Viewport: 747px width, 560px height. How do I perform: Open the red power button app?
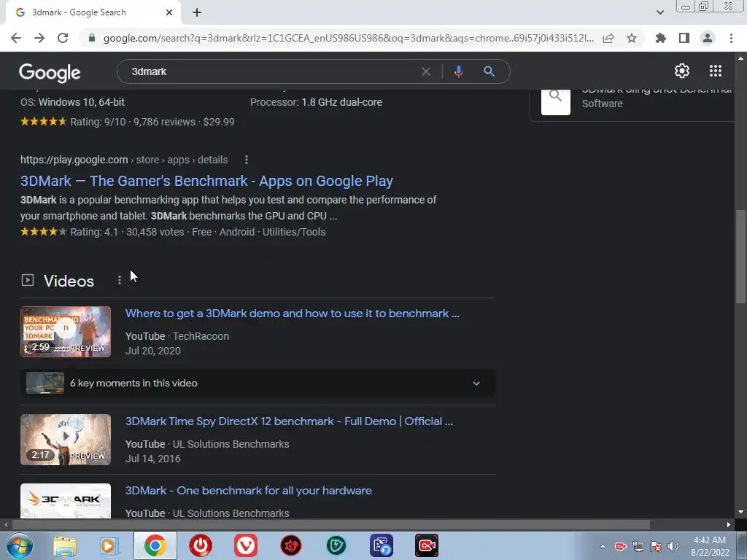(x=201, y=545)
